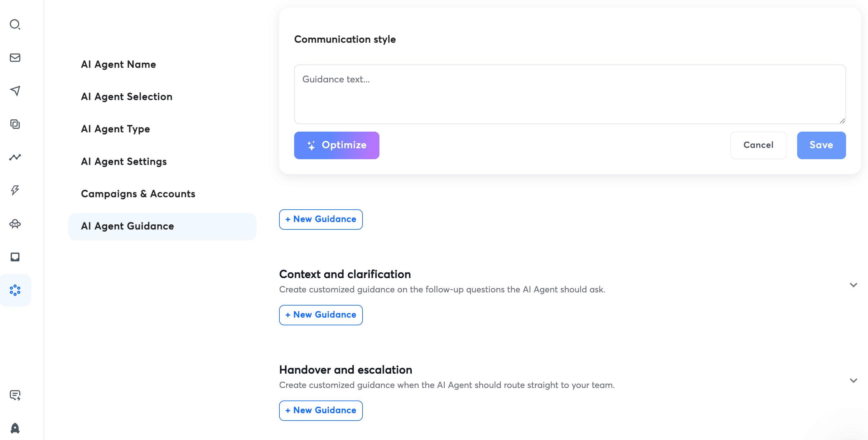Open the search icon in sidebar
This screenshot has width=868, height=440.
(x=15, y=24)
